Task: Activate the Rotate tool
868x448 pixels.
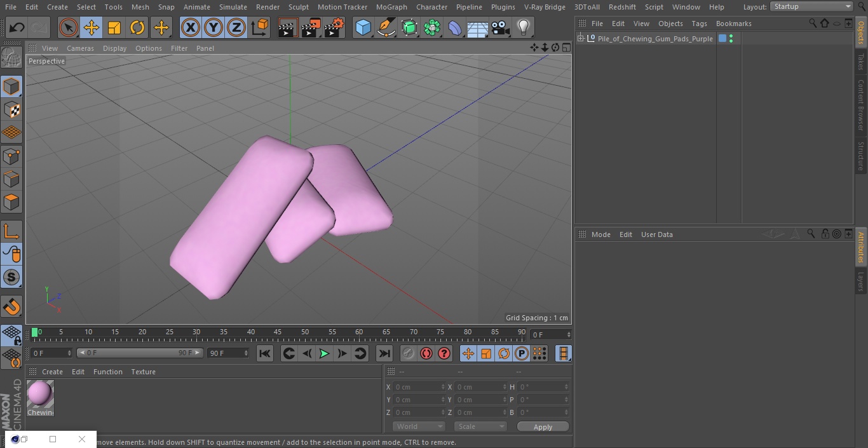Action: coord(137,28)
